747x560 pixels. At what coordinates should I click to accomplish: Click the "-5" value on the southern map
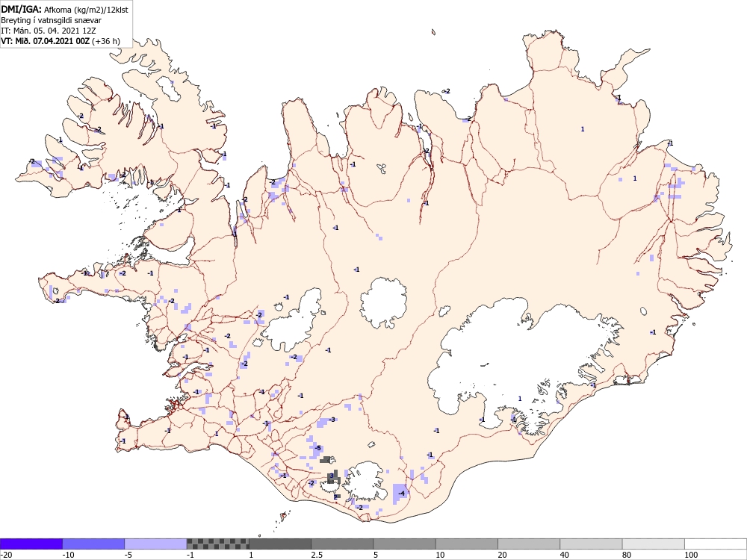(x=318, y=448)
